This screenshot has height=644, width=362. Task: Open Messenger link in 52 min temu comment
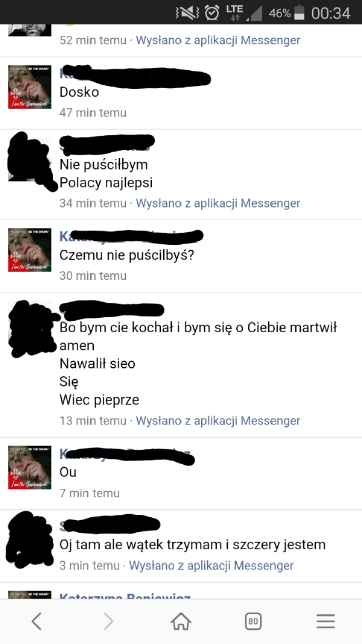point(218,40)
